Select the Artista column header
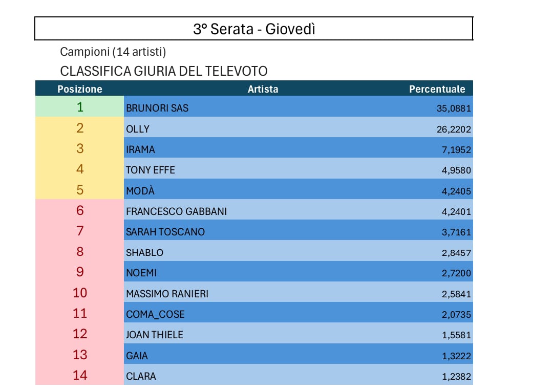553x392 pixels. pyautogui.click(x=263, y=89)
